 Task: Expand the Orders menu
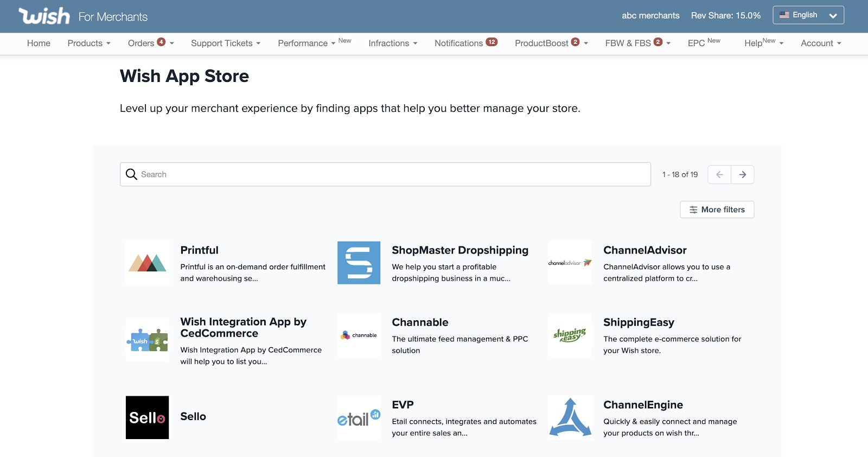151,43
